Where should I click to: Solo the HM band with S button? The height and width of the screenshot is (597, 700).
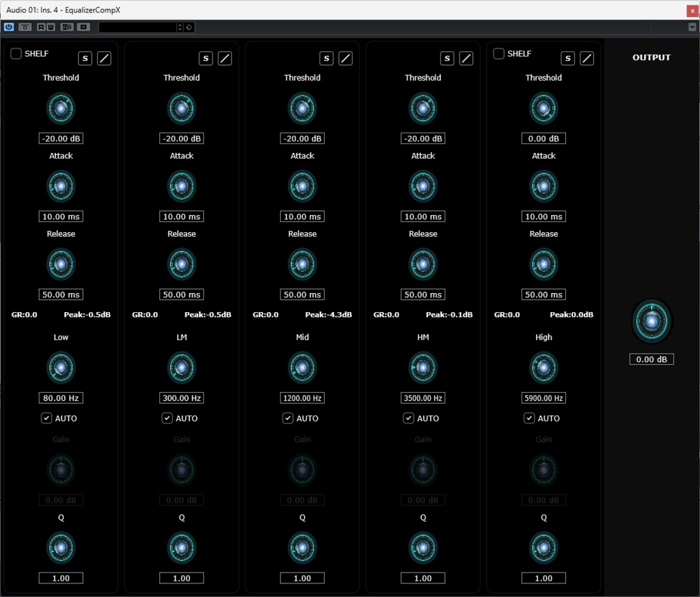[x=447, y=58]
